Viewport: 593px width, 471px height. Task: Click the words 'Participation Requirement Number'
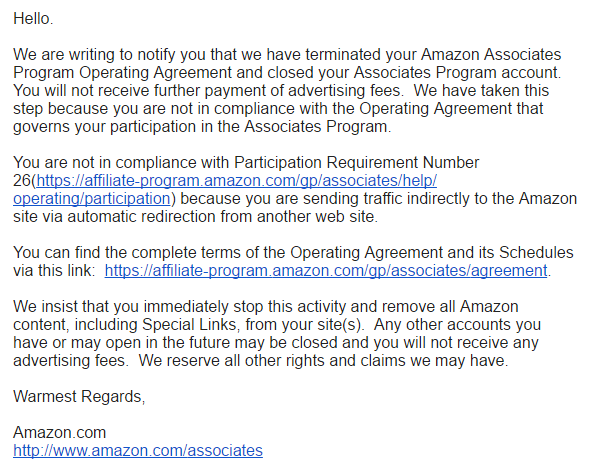coord(357,163)
